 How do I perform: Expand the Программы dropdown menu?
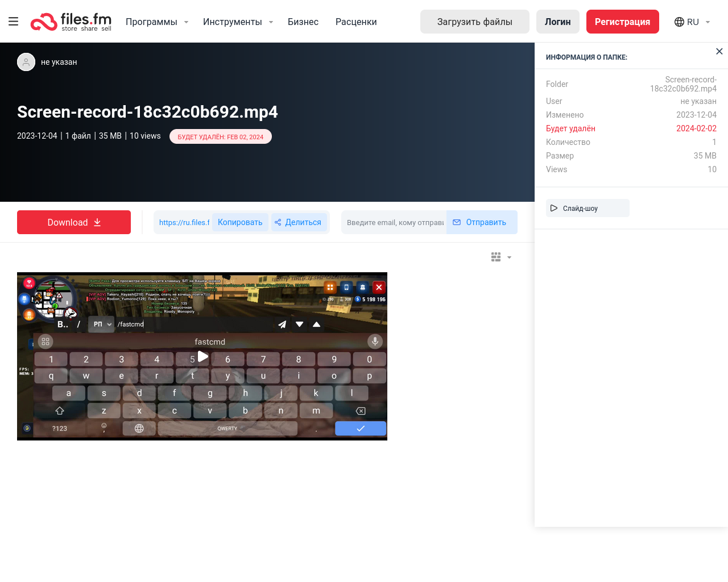(x=157, y=22)
